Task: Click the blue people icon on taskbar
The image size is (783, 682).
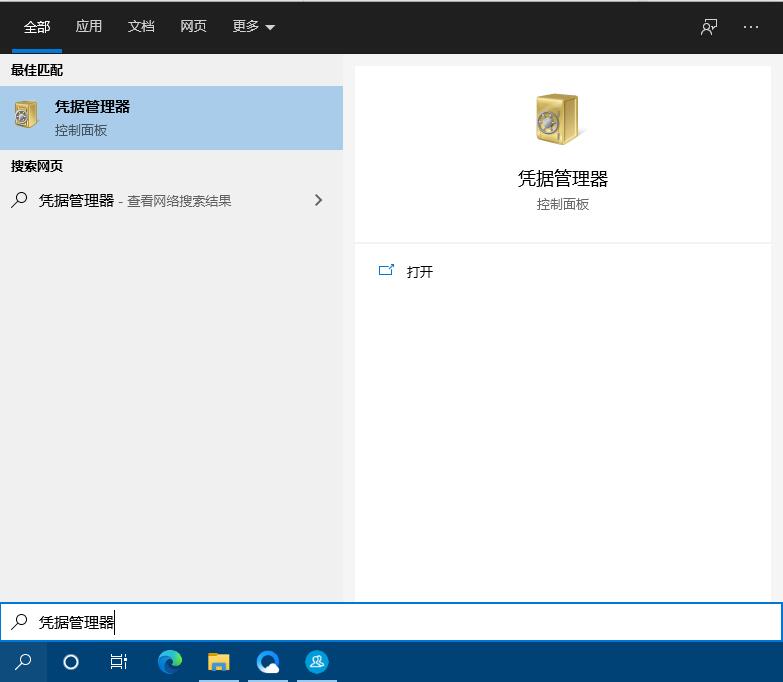Action: click(x=317, y=661)
